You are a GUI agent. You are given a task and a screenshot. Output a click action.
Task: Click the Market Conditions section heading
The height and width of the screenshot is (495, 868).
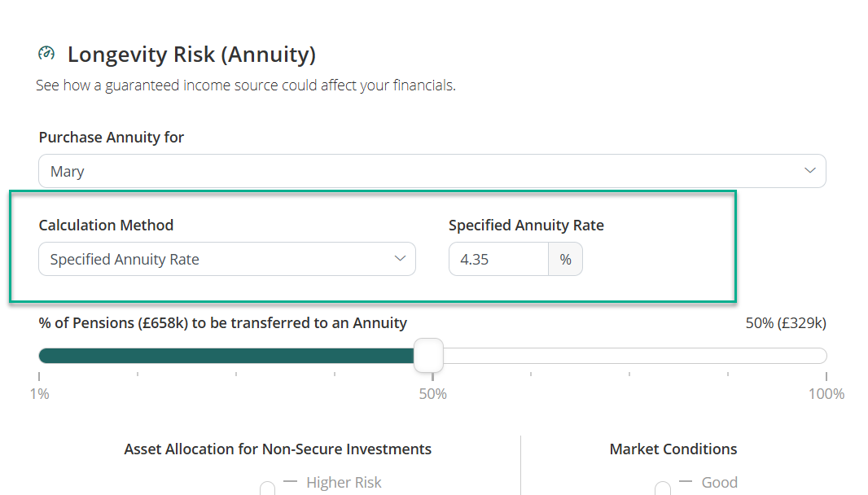click(673, 449)
